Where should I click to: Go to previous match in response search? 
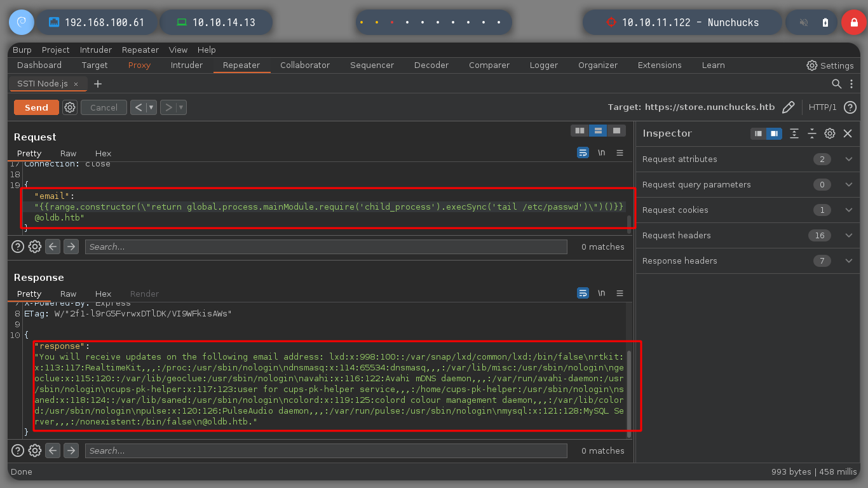[x=53, y=451]
